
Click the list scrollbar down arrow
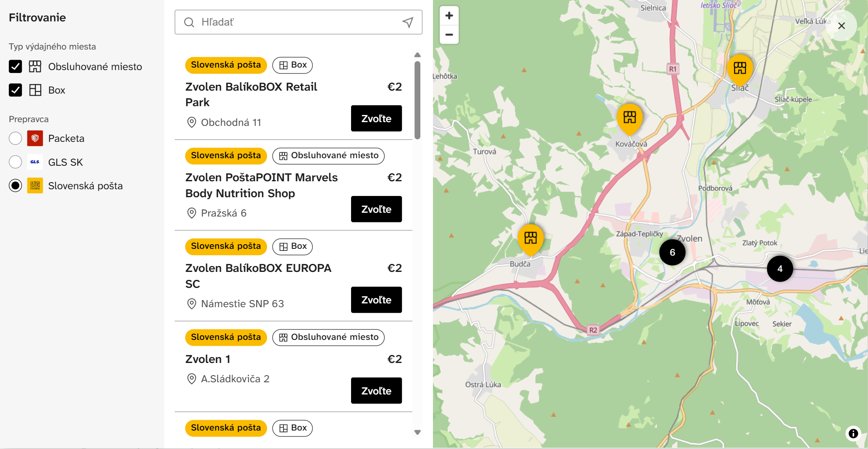tap(417, 432)
